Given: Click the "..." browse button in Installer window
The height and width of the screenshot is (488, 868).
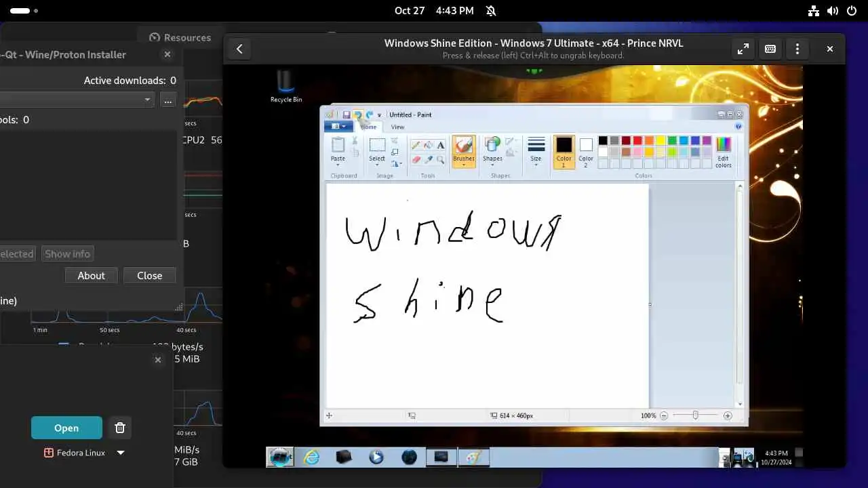Looking at the screenshot, I should pos(168,100).
